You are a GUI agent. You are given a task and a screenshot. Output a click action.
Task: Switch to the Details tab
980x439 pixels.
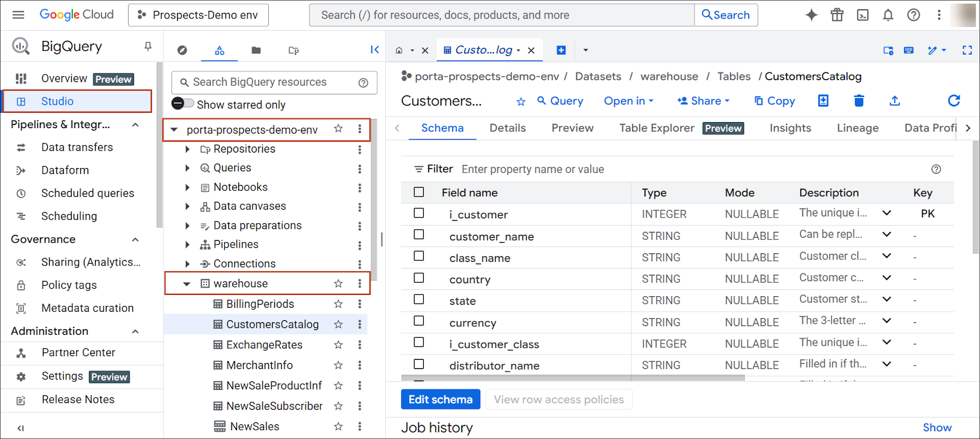point(508,128)
